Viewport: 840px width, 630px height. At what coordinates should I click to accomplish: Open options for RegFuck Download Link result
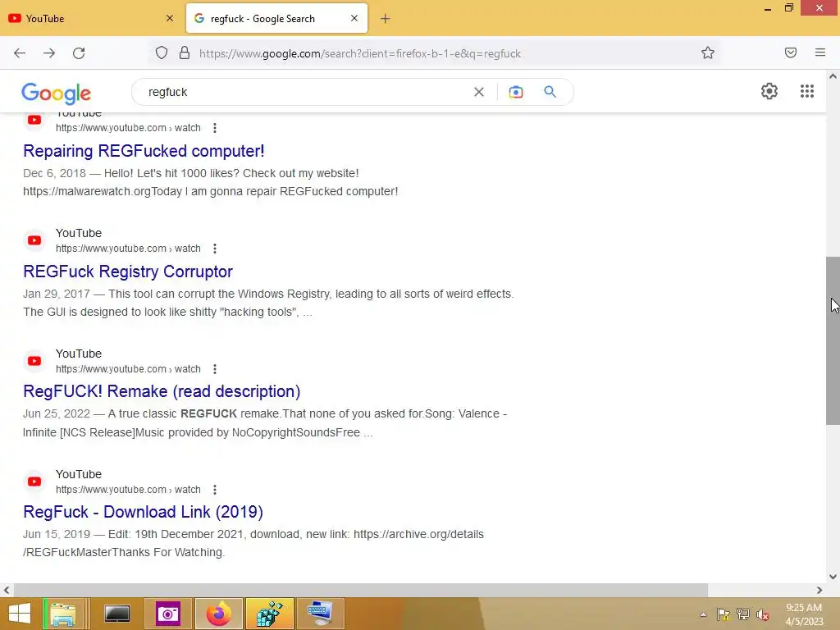(215, 490)
